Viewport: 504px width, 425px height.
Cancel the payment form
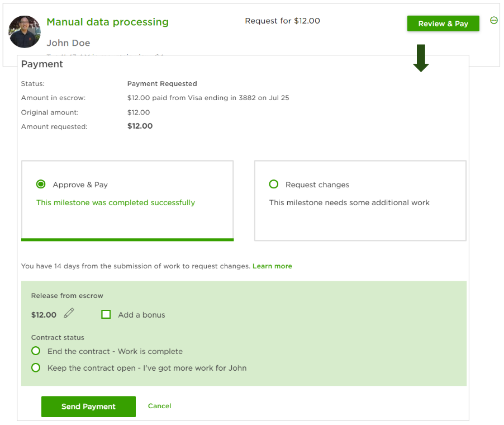[159, 406]
